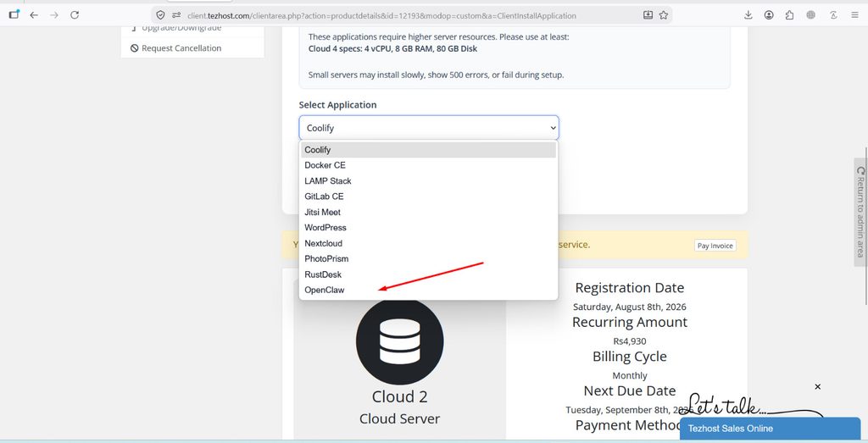Click the Saturday, August 8th, 2026 date
868x443 pixels.
pos(630,307)
